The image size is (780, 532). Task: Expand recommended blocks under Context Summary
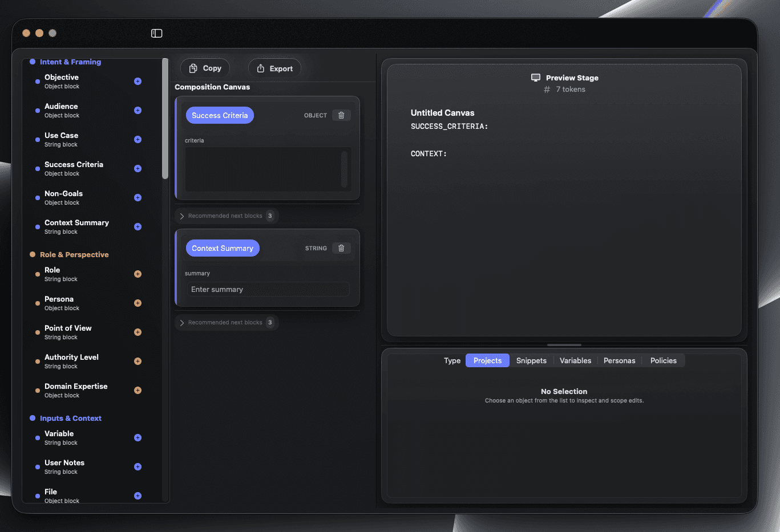tap(227, 323)
